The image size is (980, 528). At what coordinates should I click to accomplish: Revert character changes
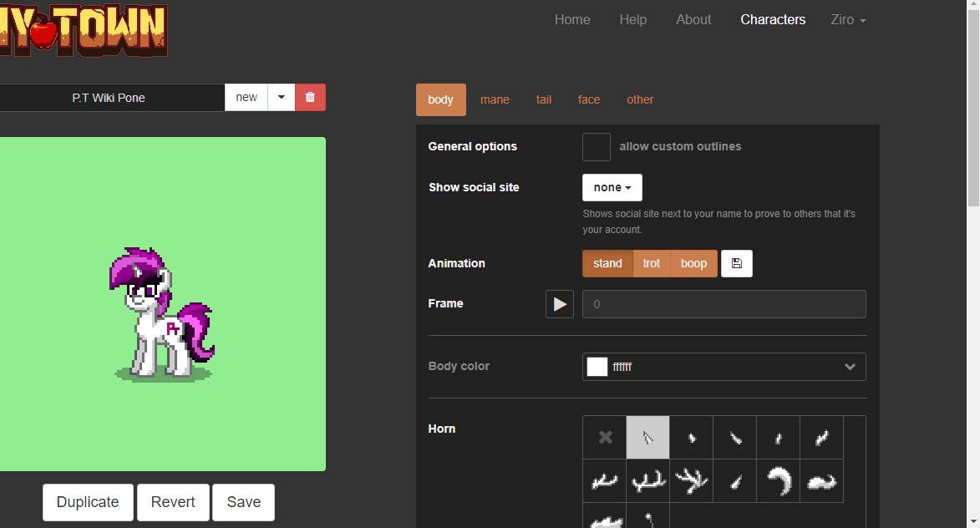173,502
